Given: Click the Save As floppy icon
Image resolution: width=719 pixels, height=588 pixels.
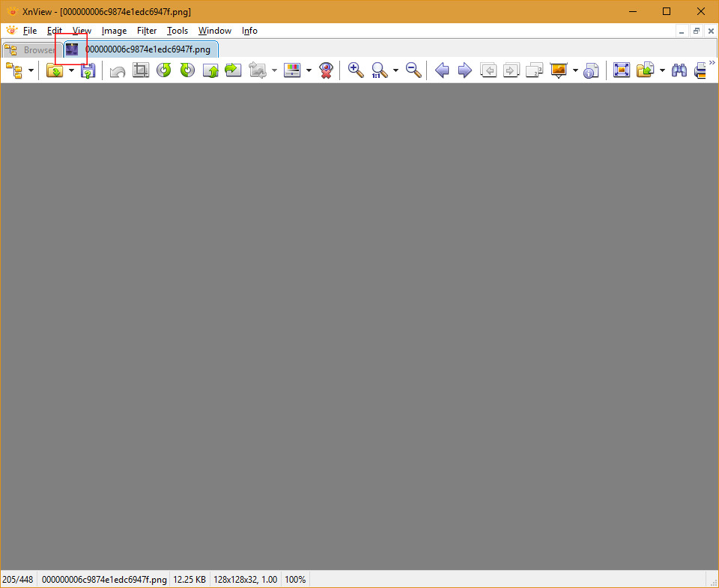Looking at the screenshot, I should tap(88, 70).
